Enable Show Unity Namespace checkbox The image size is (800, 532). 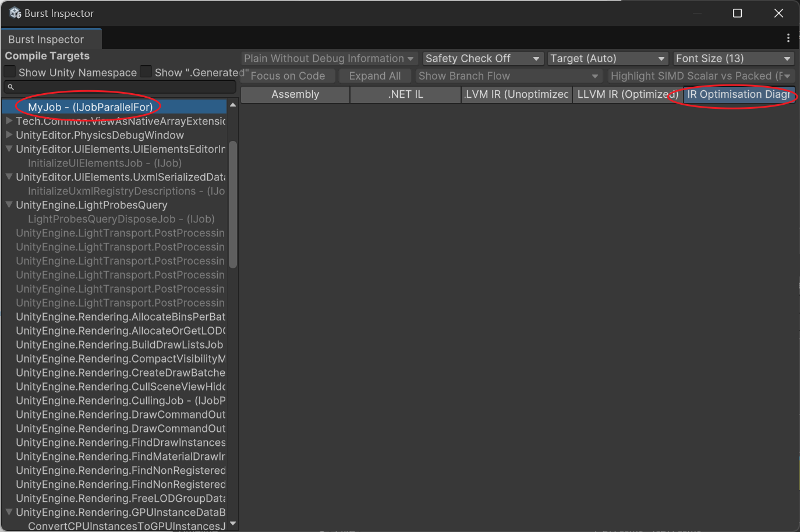point(10,72)
